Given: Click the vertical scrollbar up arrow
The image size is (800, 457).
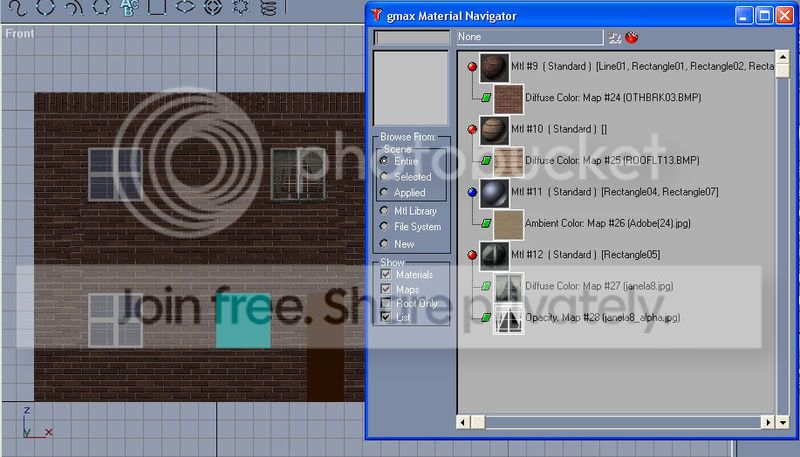Looking at the screenshot, I should [783, 56].
